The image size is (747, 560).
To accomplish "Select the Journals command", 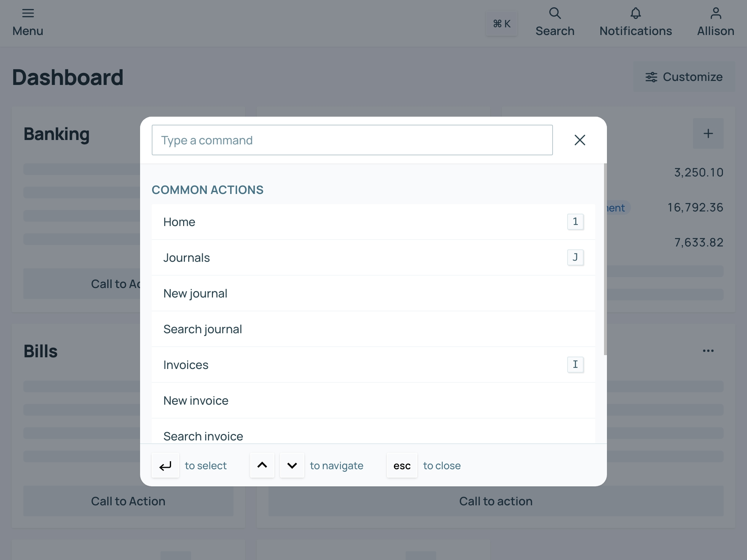I will (373, 257).
